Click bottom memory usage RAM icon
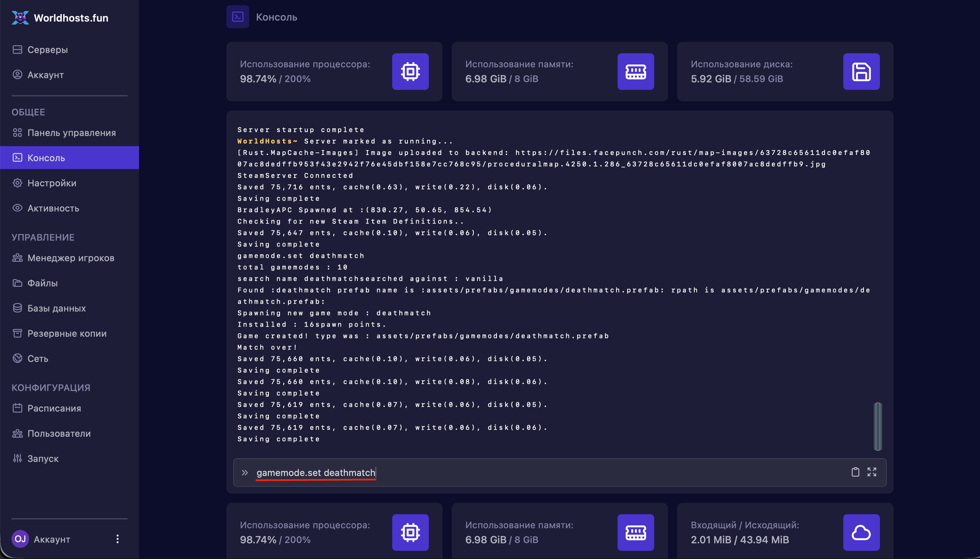980x559 pixels. coord(636,532)
